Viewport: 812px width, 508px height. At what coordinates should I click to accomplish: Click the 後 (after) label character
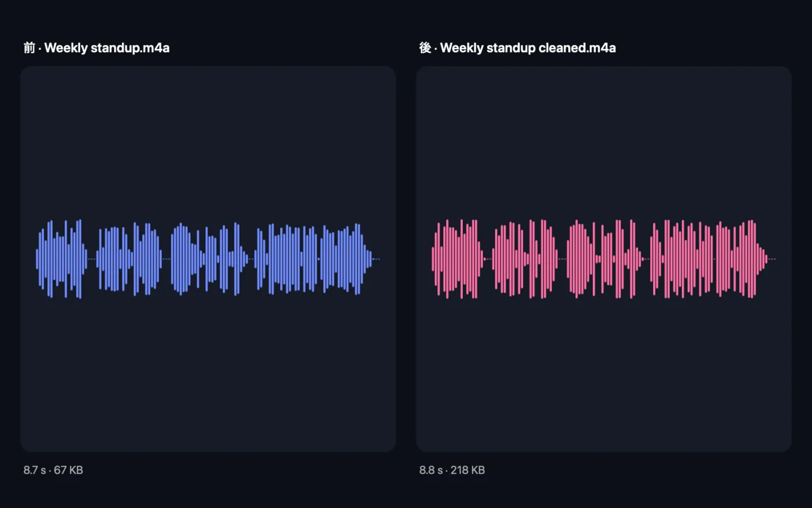425,48
